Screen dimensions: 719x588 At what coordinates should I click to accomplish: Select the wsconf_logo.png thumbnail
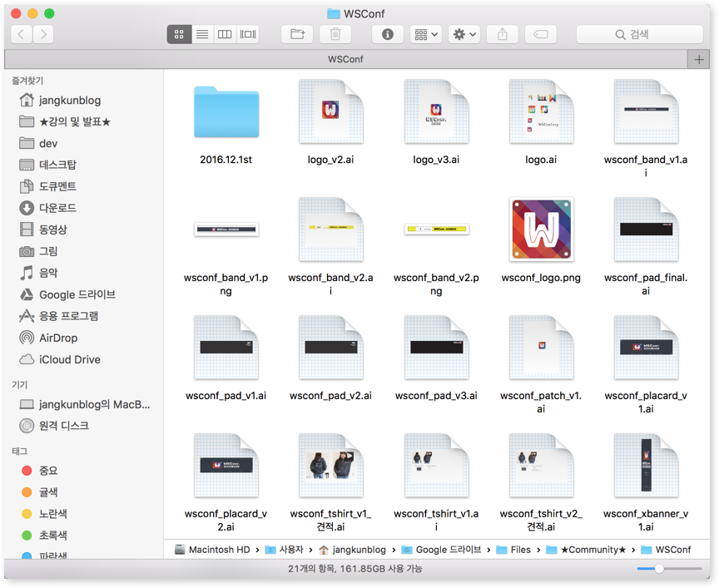click(x=541, y=230)
